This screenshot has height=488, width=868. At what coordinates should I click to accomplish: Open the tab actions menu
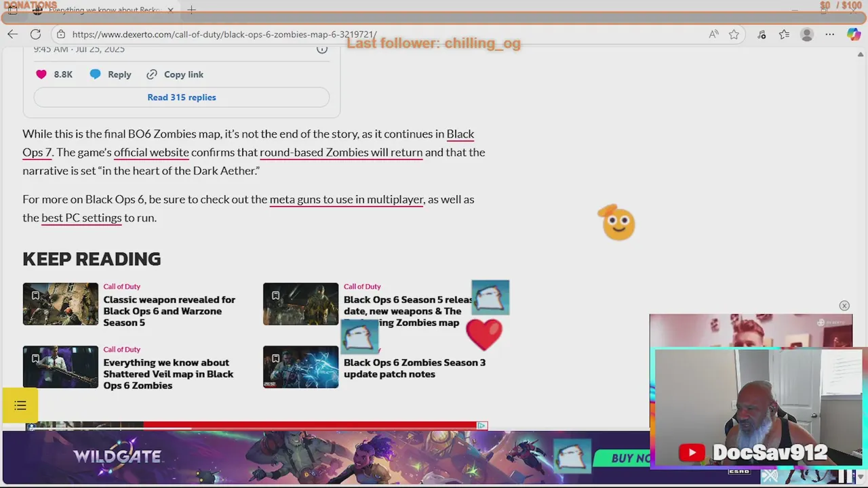[13, 10]
